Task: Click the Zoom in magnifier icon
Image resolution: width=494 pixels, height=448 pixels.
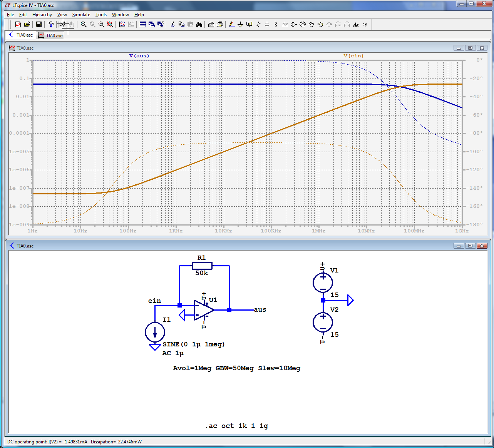Action: pos(84,25)
